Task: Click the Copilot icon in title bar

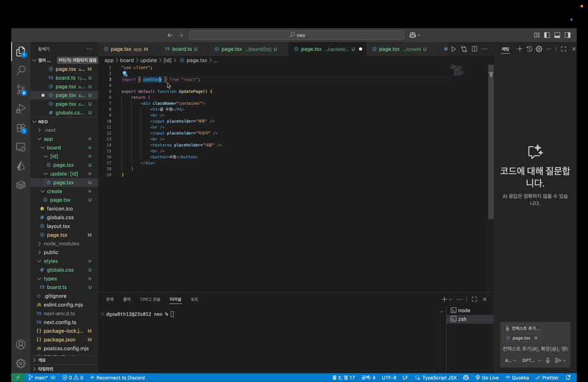Action: coord(412,35)
